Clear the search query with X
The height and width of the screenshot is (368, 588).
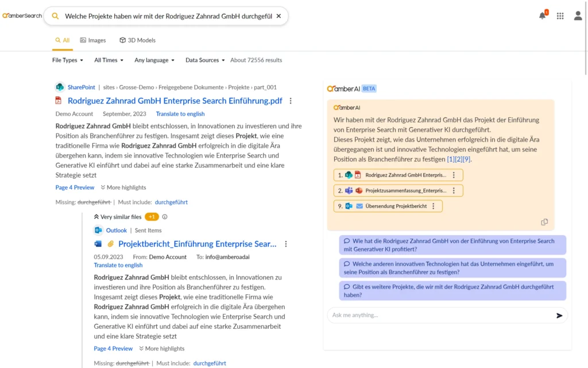coord(278,16)
